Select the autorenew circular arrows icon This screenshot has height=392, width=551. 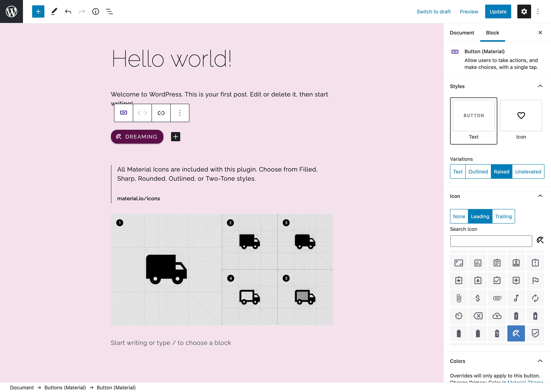535,298
